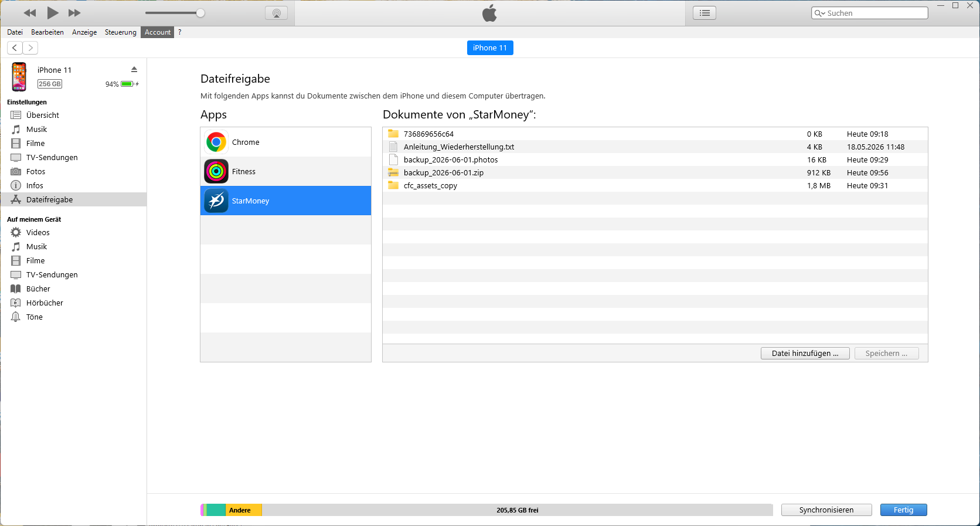Select Anleitung_Wiederherstellung.txt file
The image size is (980, 526).
coord(655,147)
